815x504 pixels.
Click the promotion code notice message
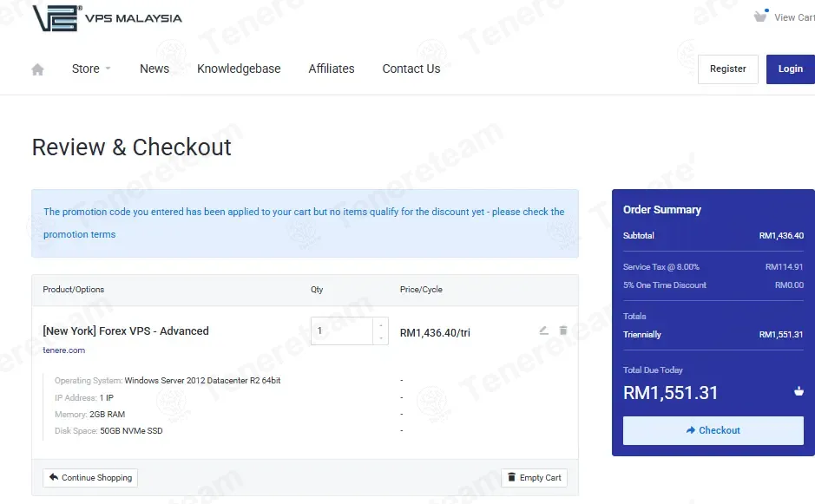pyautogui.click(x=305, y=223)
